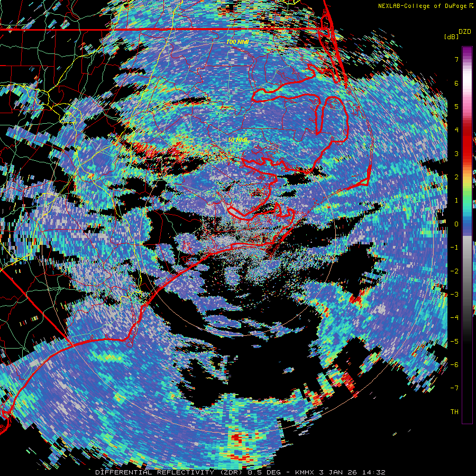Click the -1 value on the scale
This screenshot has width=476, height=476.
454,248
